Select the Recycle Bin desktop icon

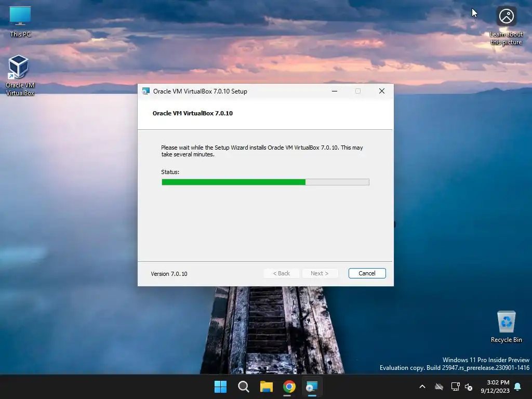(506, 327)
